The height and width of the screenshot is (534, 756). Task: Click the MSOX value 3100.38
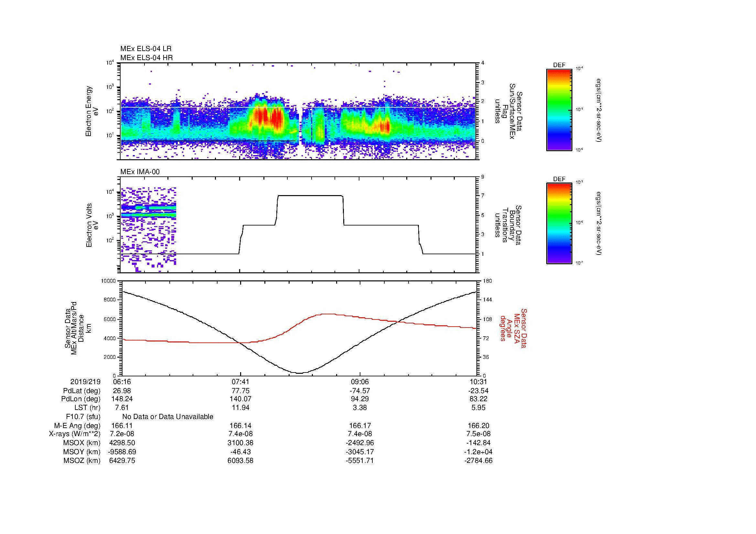coord(241,443)
